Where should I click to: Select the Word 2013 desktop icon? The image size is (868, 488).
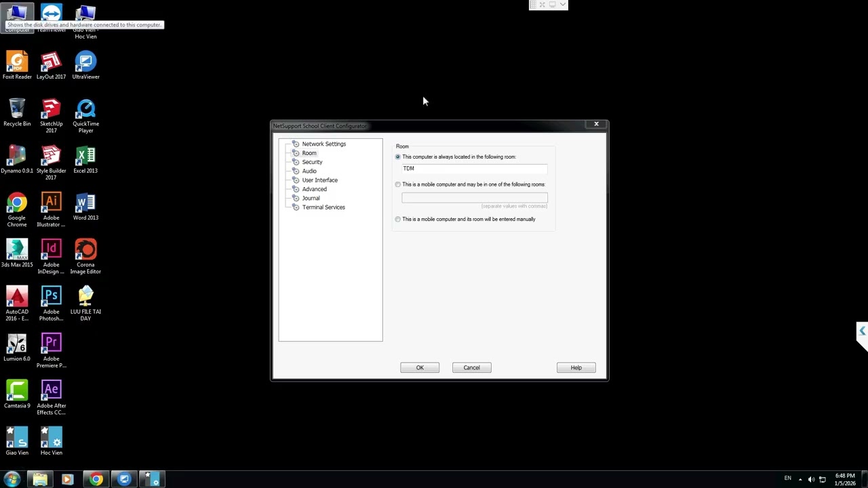(85, 207)
